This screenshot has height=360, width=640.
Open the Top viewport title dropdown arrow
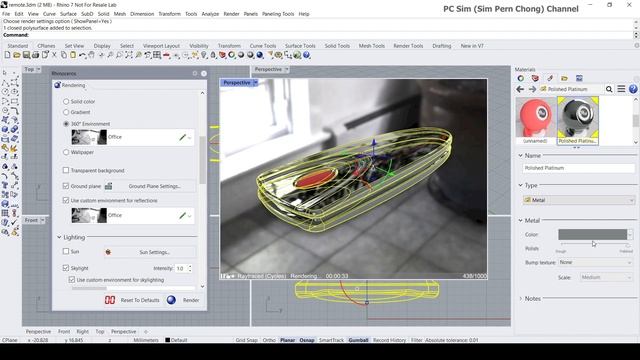(38, 69)
